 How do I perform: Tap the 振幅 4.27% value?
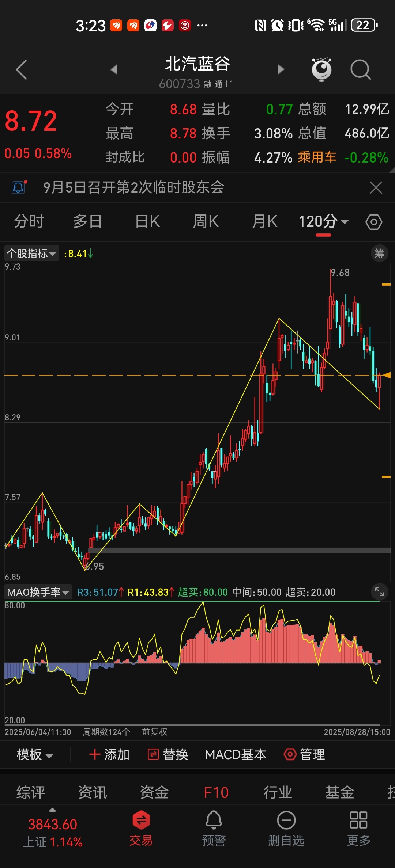[x=273, y=157]
